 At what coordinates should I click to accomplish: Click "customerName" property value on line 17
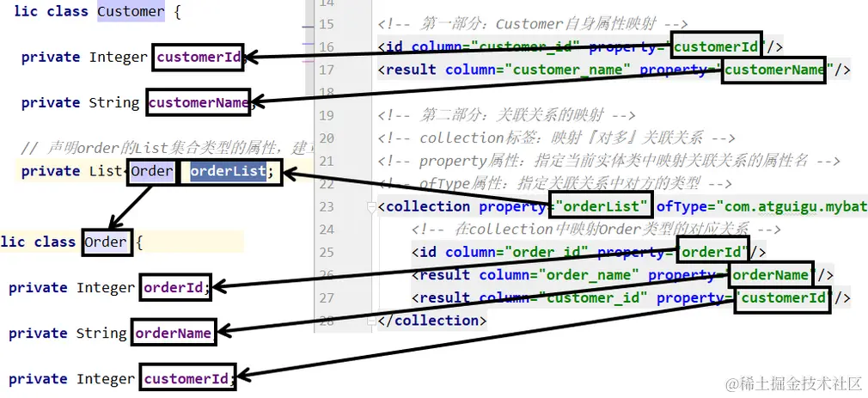coord(777,70)
